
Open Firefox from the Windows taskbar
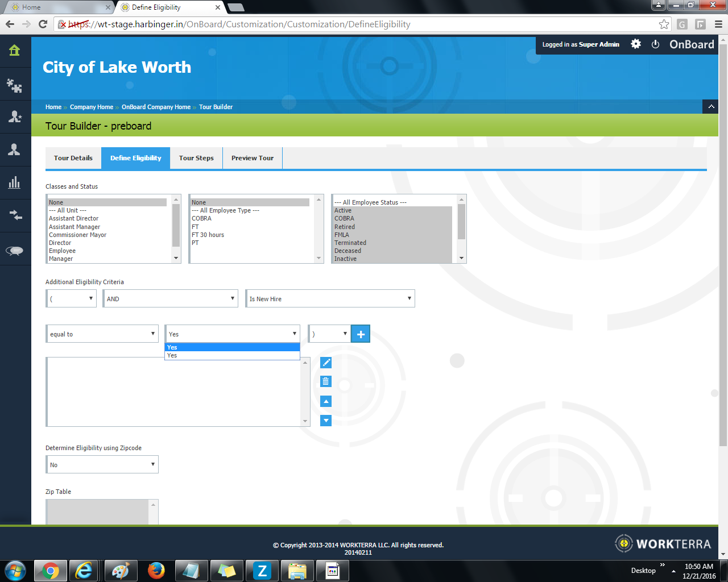[156, 570]
